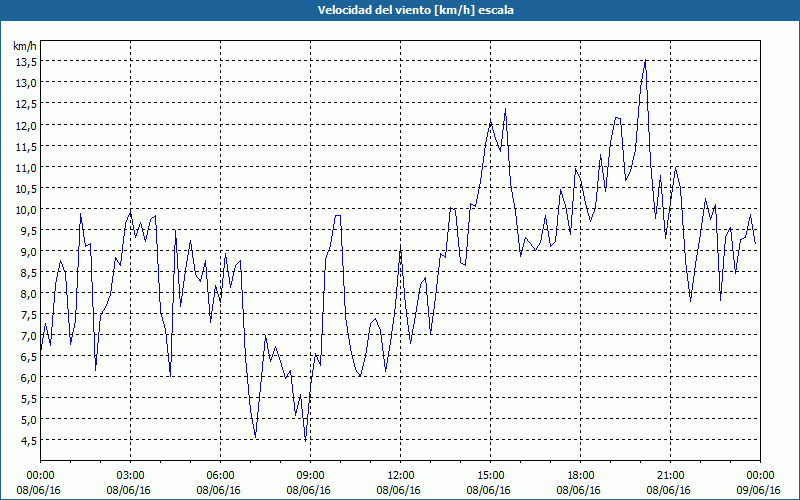
Task: Click the '8,0' y-axis label
Action: (29, 294)
